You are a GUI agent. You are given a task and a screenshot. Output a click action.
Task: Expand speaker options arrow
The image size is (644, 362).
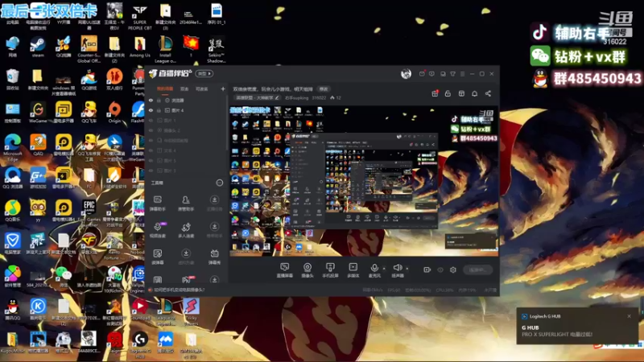click(407, 269)
